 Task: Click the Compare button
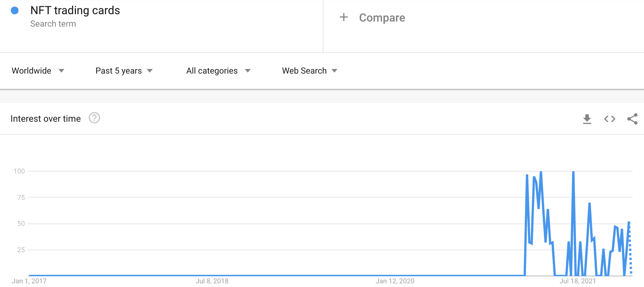point(382,18)
